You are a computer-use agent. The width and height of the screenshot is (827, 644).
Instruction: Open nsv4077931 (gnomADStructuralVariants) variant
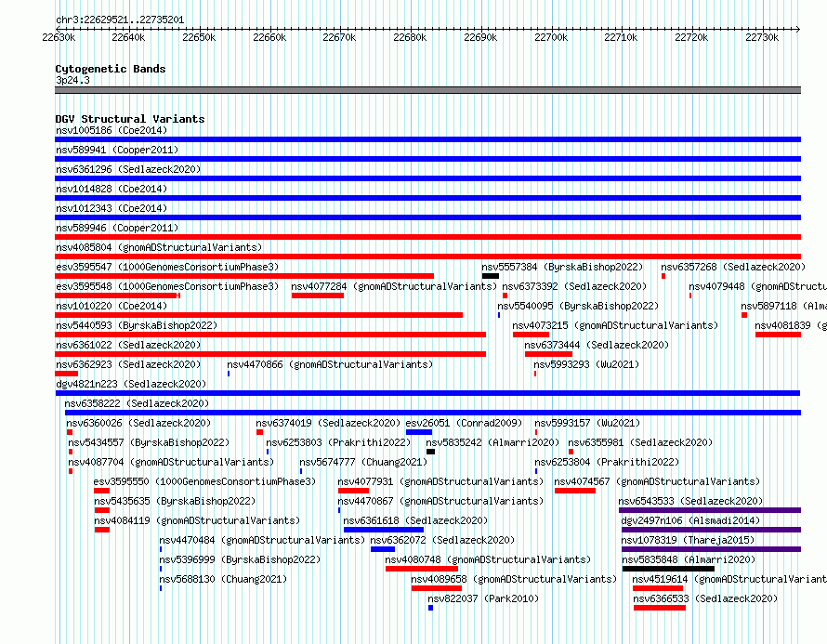440,481
